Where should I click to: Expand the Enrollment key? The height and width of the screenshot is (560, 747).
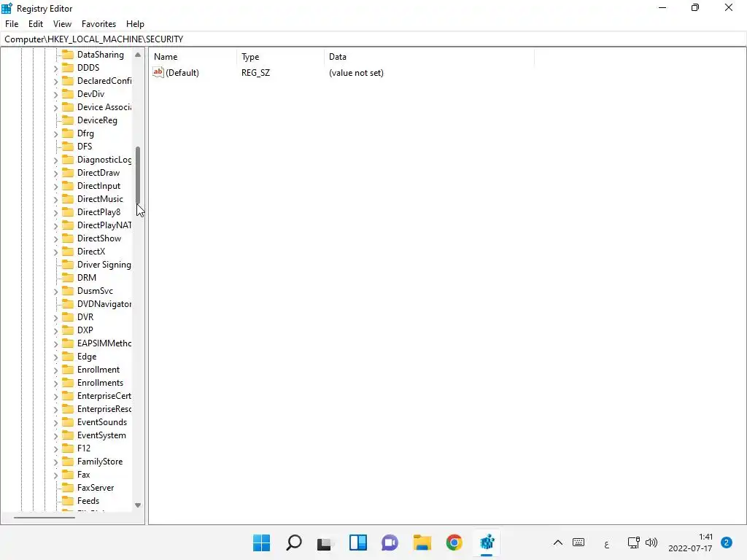point(55,370)
